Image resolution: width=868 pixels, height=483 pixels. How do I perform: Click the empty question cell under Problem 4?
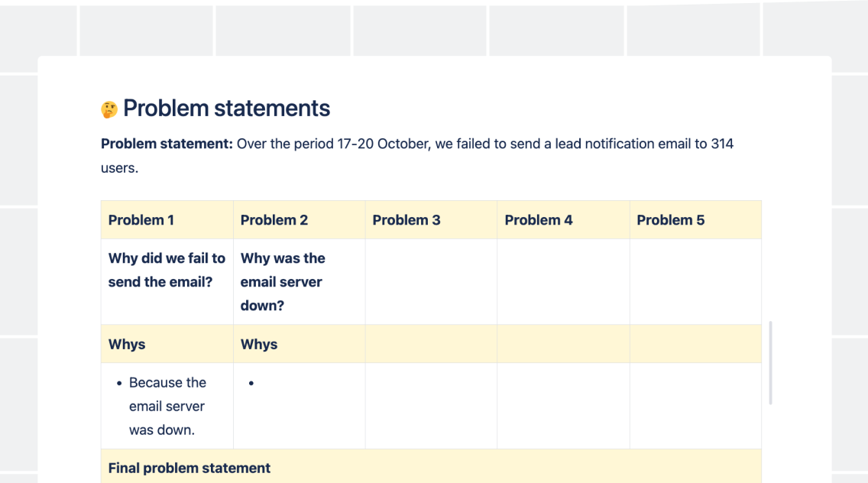click(564, 281)
